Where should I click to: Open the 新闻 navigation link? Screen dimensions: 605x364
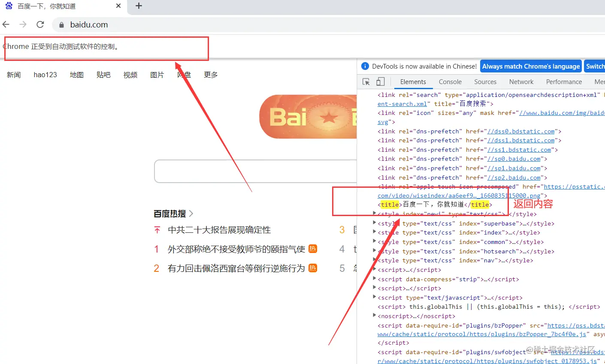point(14,75)
